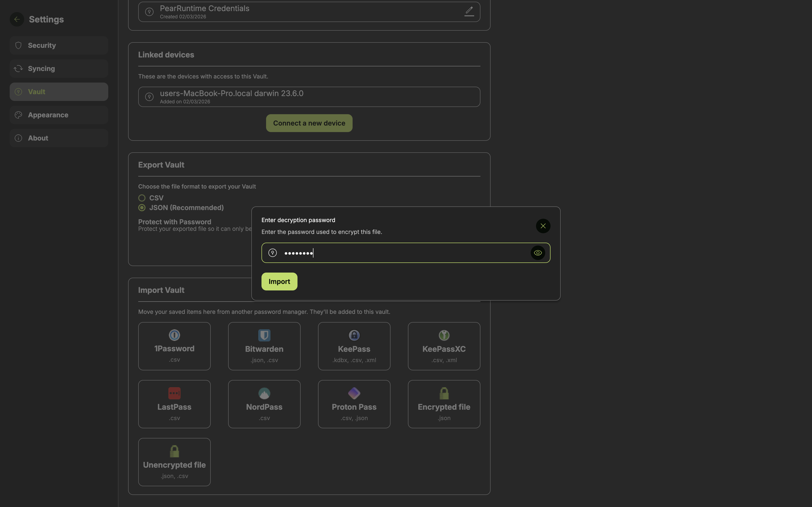Focus the decryption password field
The width and height of the screenshot is (812, 507).
pyautogui.click(x=403, y=253)
